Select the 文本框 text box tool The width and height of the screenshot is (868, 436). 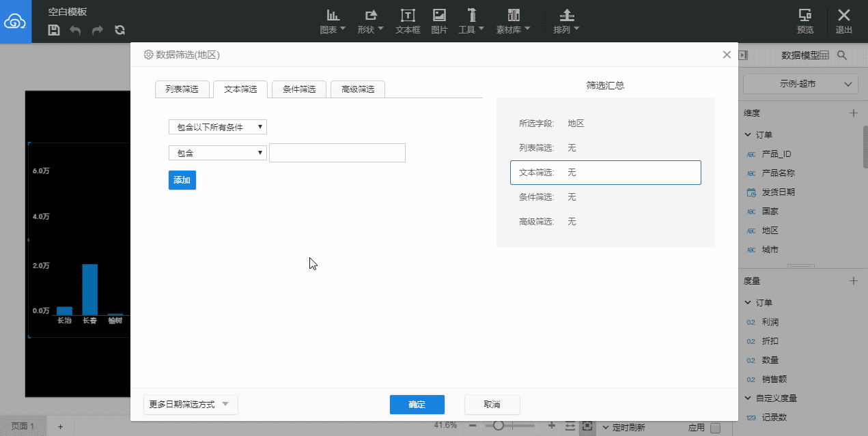408,22
